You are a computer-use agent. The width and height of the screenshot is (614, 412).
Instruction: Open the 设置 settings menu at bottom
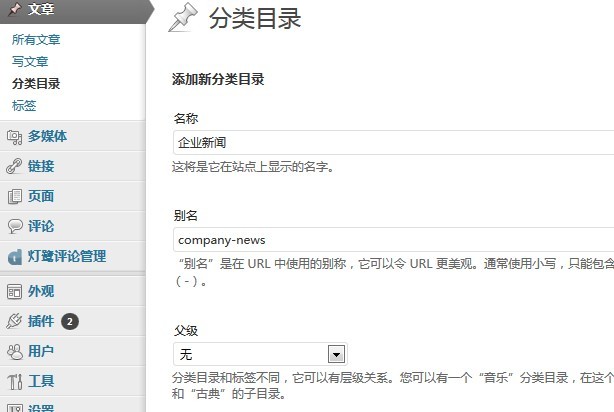40,408
